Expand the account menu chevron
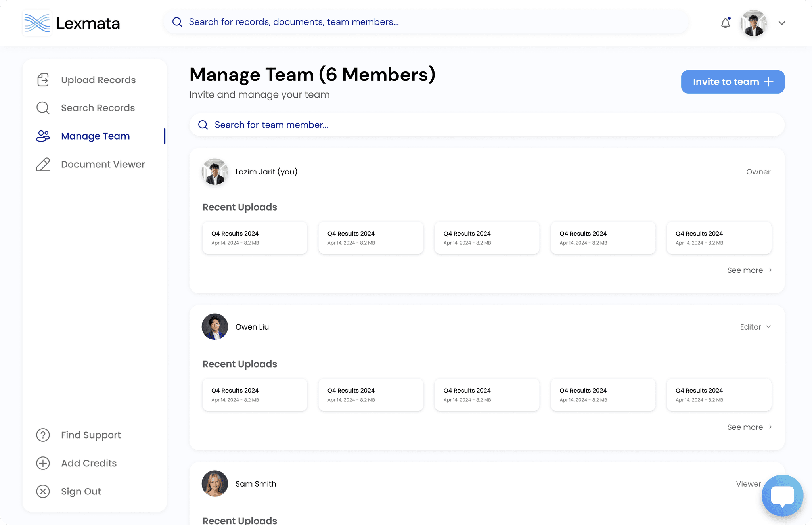The height and width of the screenshot is (525, 812). click(x=782, y=23)
